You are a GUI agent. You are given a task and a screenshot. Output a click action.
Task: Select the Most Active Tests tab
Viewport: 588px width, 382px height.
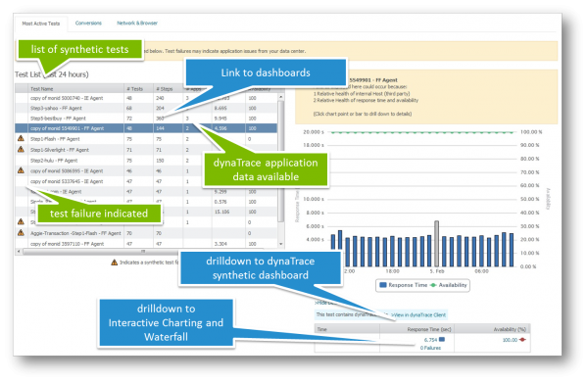click(x=41, y=24)
